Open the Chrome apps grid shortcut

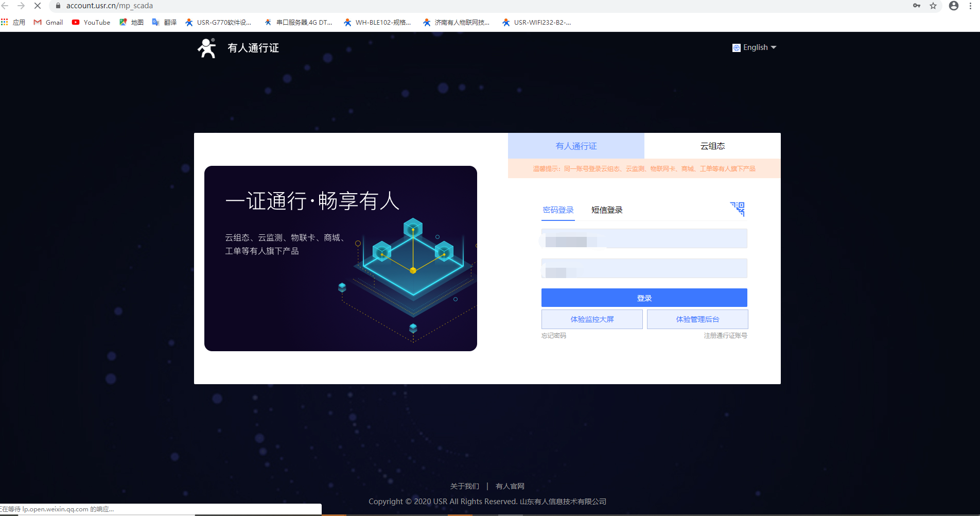point(5,22)
